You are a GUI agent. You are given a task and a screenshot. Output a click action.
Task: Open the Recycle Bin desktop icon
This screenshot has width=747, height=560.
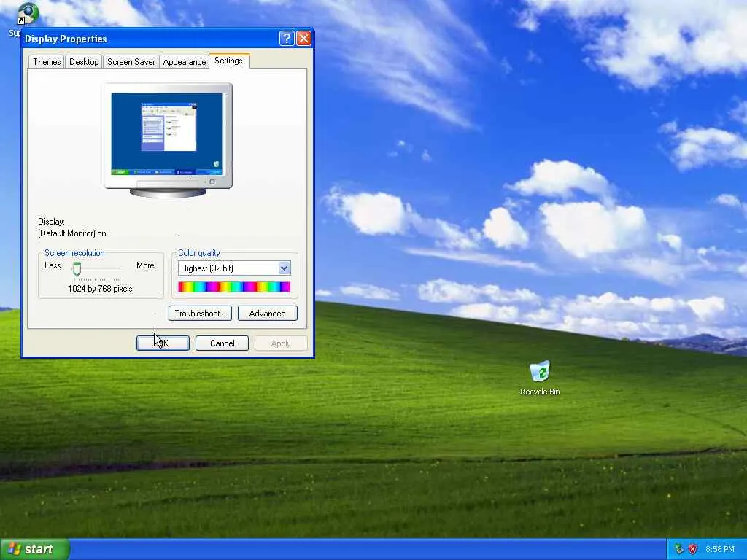coord(540,378)
